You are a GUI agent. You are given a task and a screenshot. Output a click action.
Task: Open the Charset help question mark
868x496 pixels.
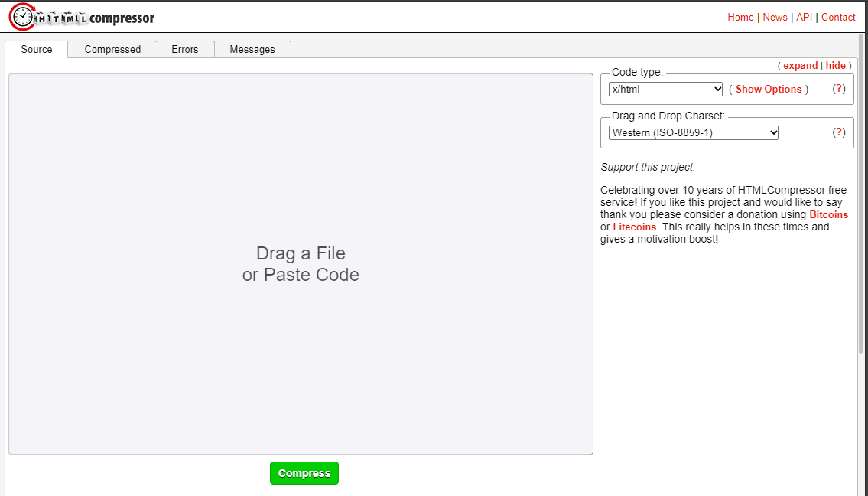pos(839,132)
